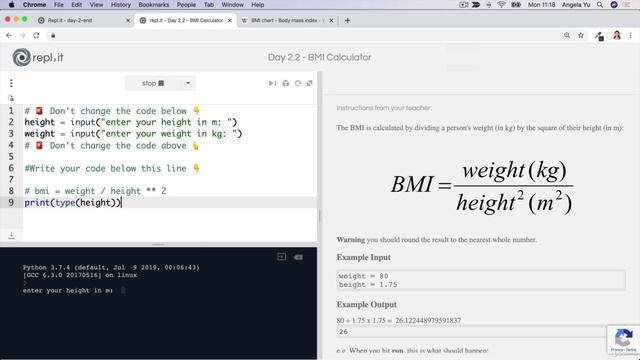Image resolution: width=640 pixels, height=360 pixels.
Task: Click the Python 3.7.4 version line in console
Action: click(111, 267)
